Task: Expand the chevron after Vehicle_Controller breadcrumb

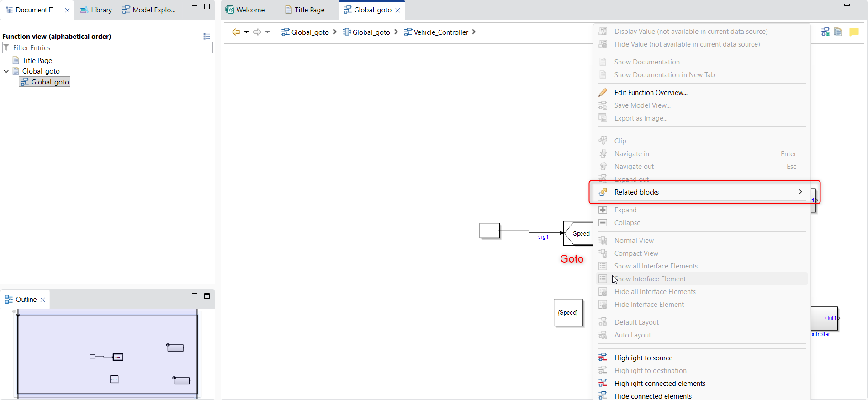Action: pos(474,32)
